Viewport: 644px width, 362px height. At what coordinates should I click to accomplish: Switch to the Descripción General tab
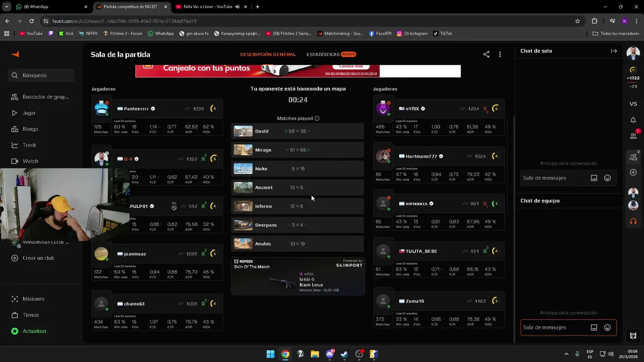(x=268, y=54)
